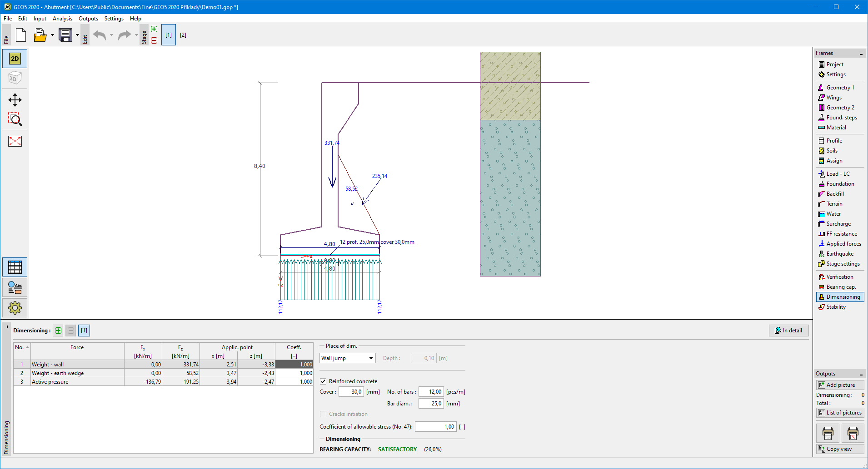This screenshot has width=868, height=469.
Task: Add a new construction stage
Action: [154, 30]
